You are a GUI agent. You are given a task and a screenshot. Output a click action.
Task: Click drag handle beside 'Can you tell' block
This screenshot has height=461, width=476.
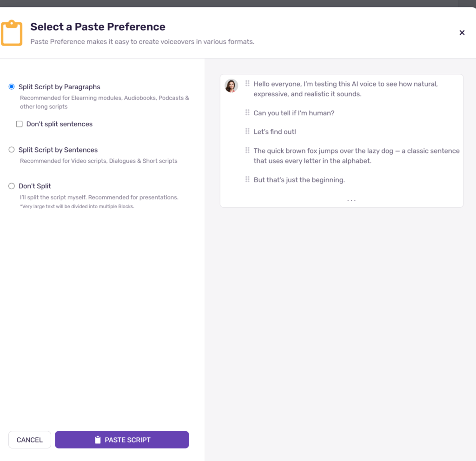247,112
